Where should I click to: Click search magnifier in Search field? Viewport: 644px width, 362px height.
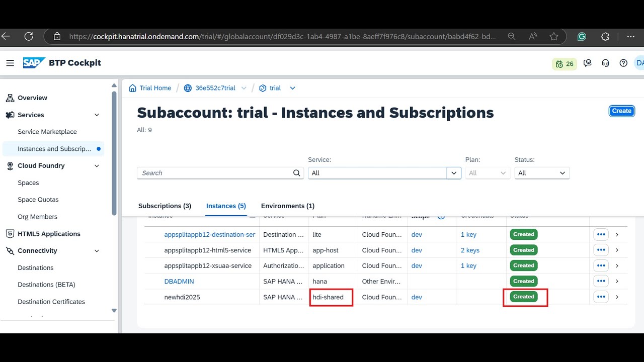coord(297,173)
